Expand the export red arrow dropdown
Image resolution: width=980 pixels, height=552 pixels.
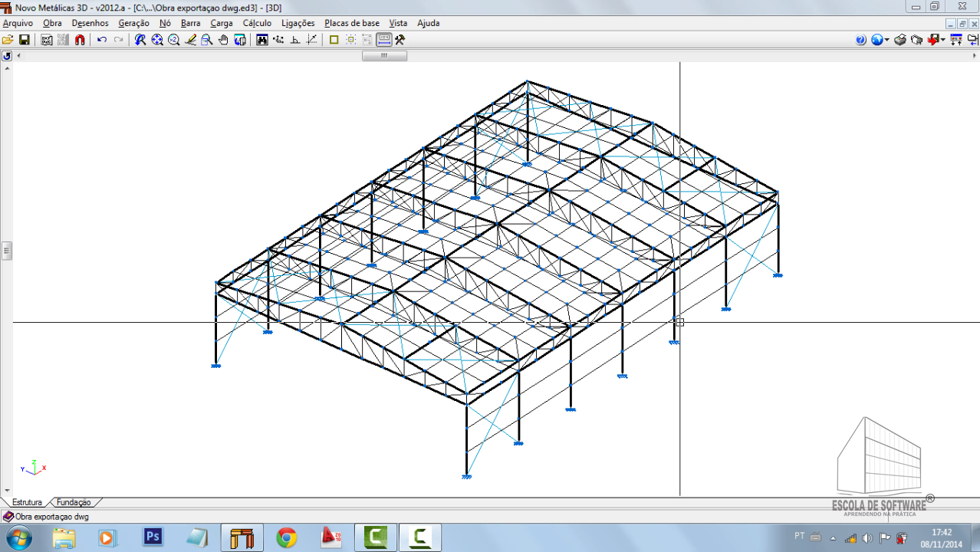942,40
